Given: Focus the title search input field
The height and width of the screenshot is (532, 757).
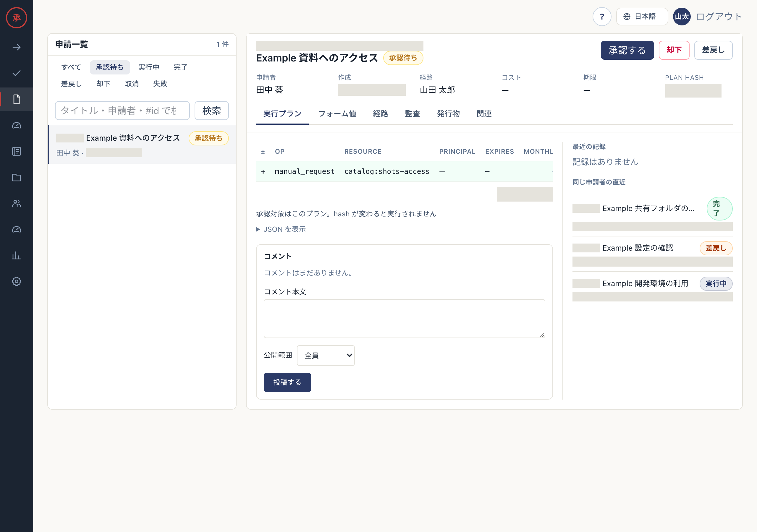Looking at the screenshot, I should pyautogui.click(x=122, y=111).
